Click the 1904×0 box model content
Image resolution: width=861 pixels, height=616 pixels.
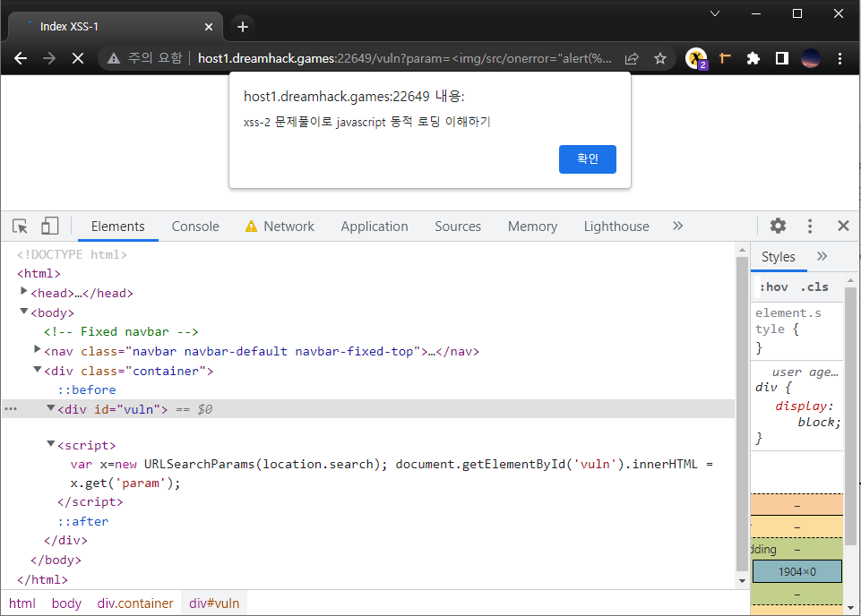[x=796, y=571]
